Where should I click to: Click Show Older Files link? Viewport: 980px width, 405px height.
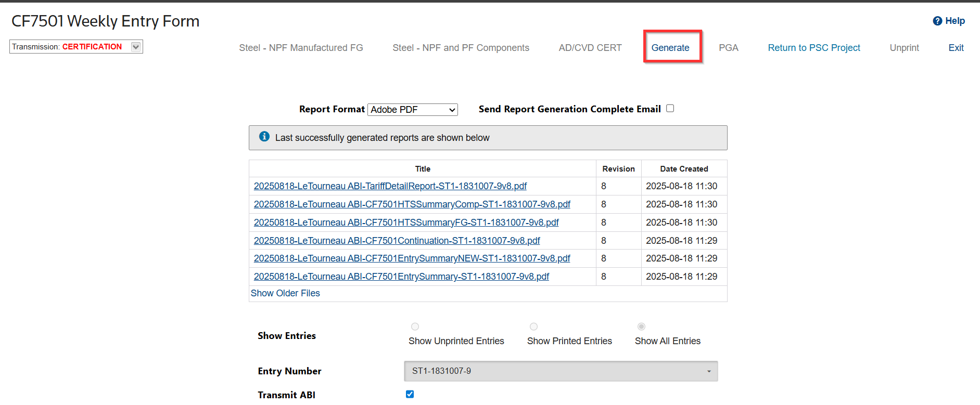[x=285, y=293]
